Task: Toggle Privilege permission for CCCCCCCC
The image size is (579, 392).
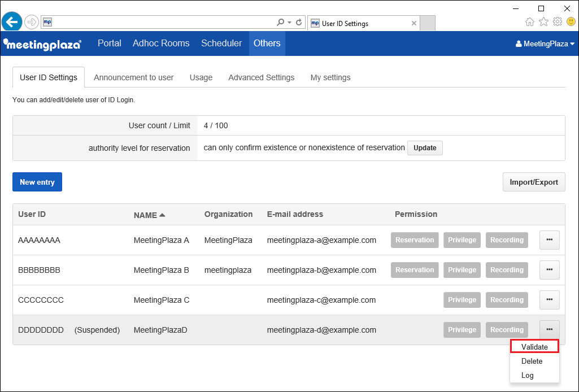Action: 462,300
